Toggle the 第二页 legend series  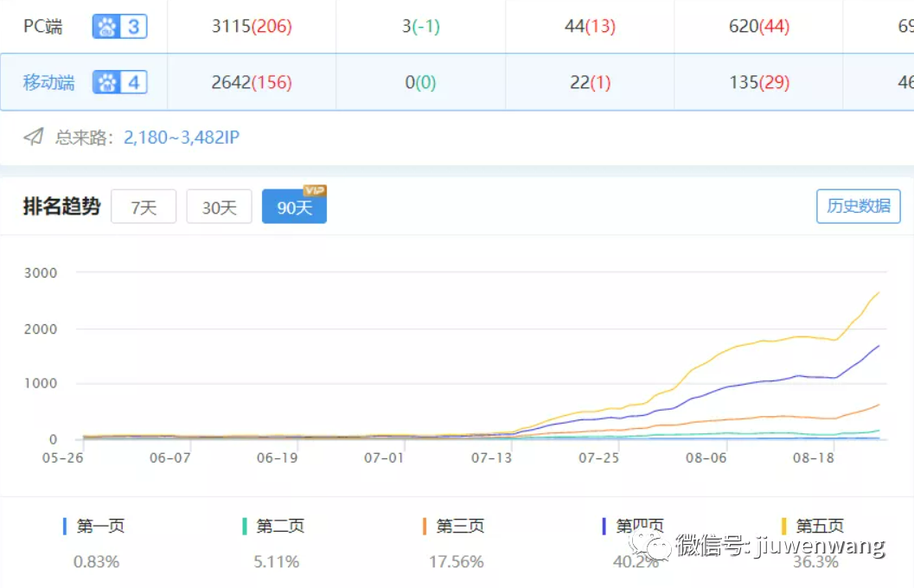[x=280, y=526]
